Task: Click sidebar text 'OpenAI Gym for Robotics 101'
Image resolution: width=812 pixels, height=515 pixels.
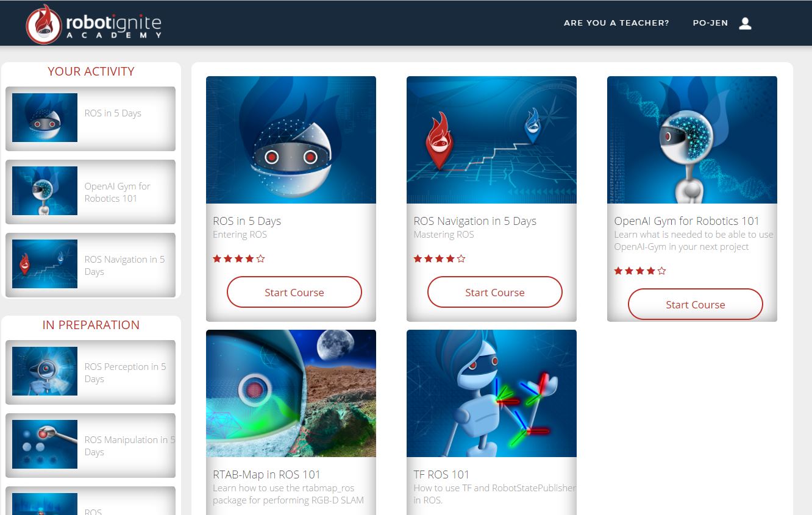Action: click(x=118, y=193)
